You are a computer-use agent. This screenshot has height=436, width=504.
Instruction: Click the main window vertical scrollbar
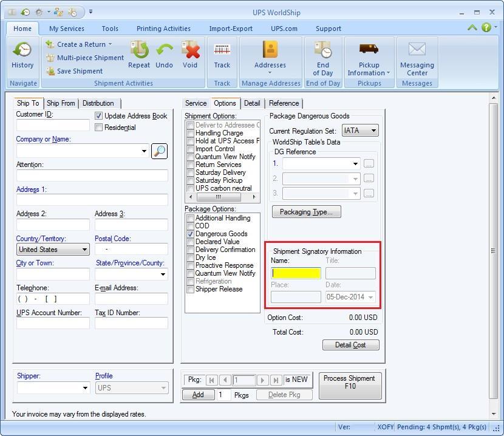tap(493, 251)
